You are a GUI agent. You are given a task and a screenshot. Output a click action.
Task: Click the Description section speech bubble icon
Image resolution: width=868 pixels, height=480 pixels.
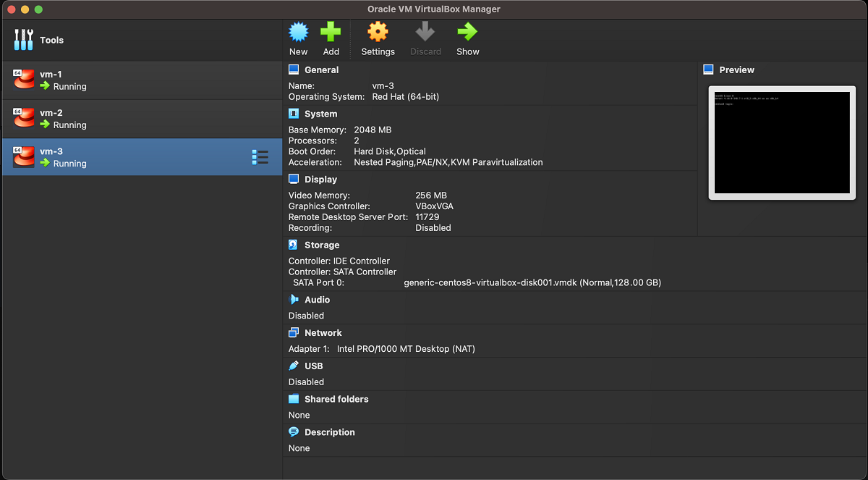tap(294, 432)
